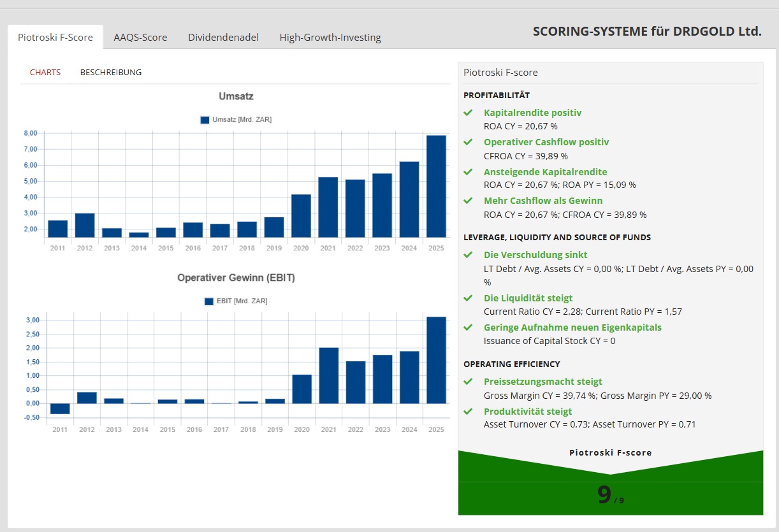Click the checkmark next to Produktivität steigt
Image resolution: width=779 pixels, height=532 pixels.
(468, 412)
